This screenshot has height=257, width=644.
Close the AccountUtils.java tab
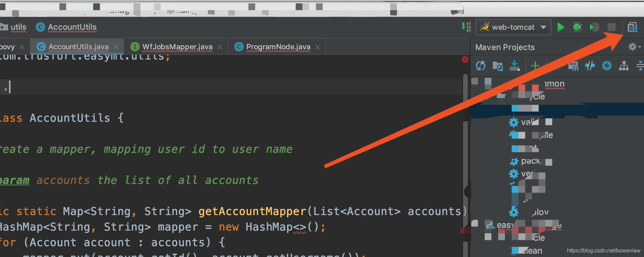pos(116,47)
